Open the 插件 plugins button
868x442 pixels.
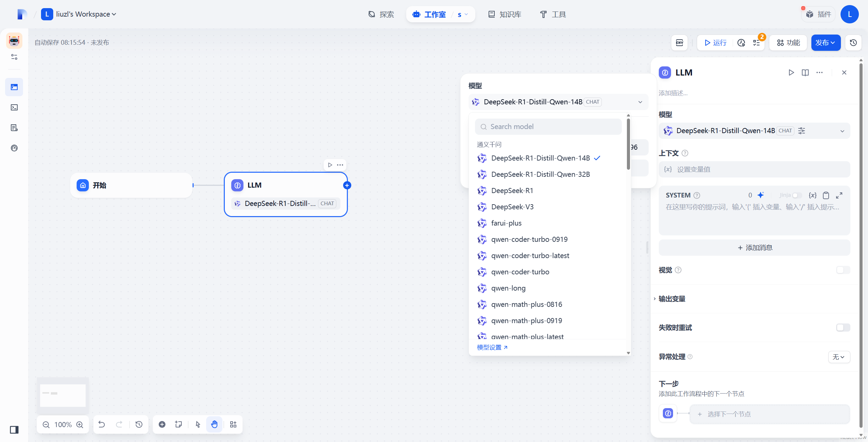pyautogui.click(x=818, y=14)
